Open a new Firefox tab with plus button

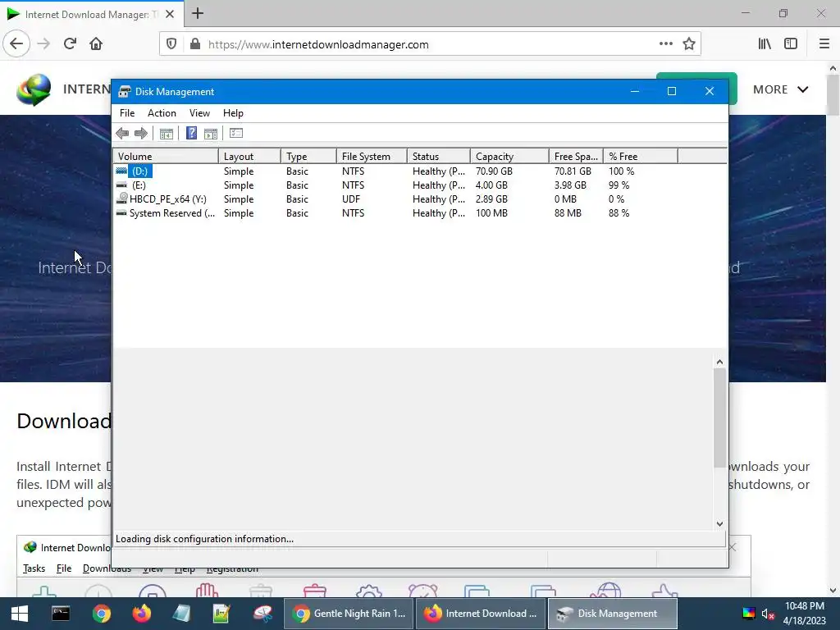198,13
